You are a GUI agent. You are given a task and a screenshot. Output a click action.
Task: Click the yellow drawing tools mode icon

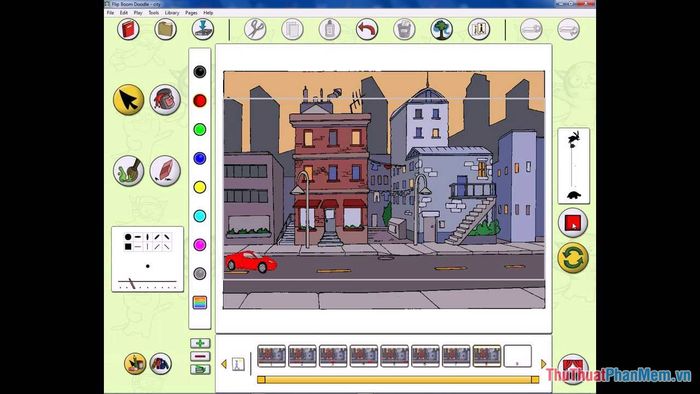click(135, 364)
